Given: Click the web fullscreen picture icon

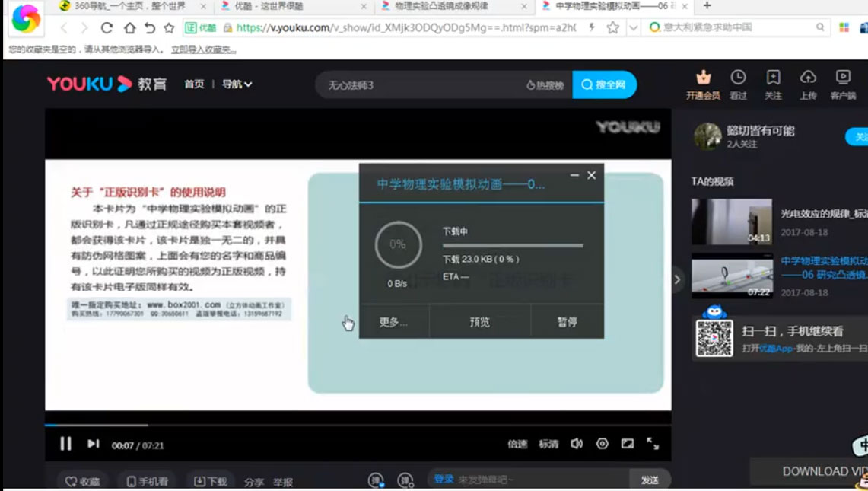Looking at the screenshot, I should [628, 443].
